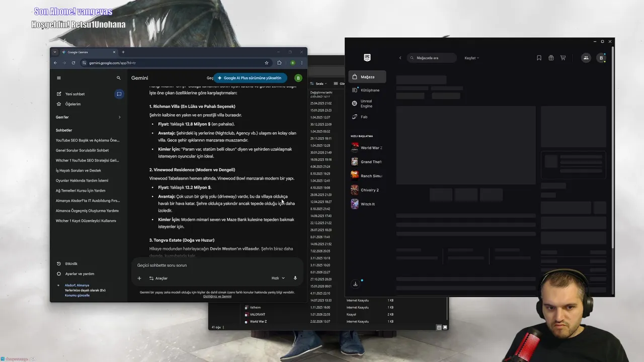Bookmark page with Chrome star icon
This screenshot has height=362, width=644.
(267, 63)
